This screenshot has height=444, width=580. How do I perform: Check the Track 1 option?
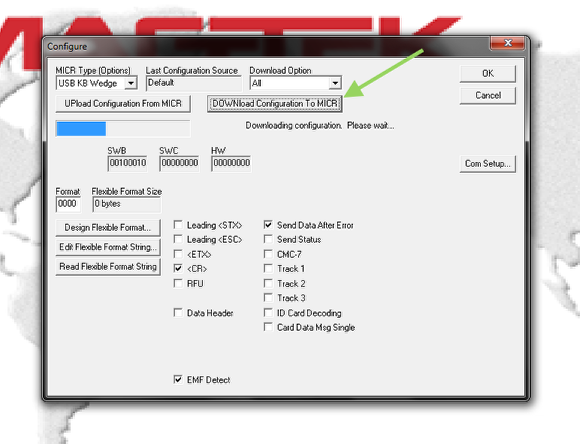click(268, 268)
